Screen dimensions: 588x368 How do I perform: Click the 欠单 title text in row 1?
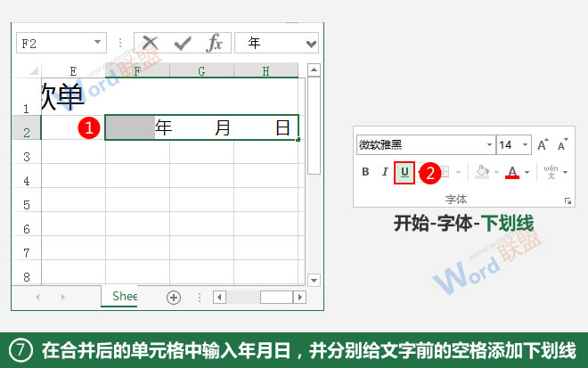pyautogui.click(x=62, y=97)
